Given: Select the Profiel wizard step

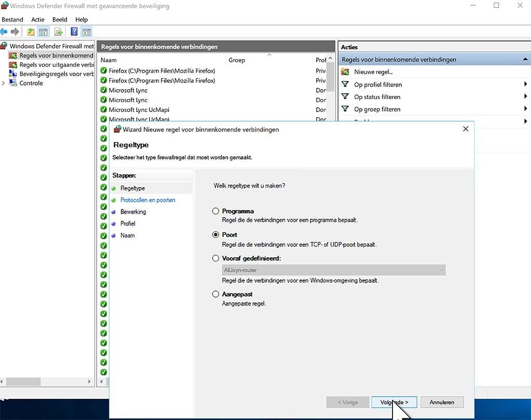Looking at the screenshot, I should point(128,223).
